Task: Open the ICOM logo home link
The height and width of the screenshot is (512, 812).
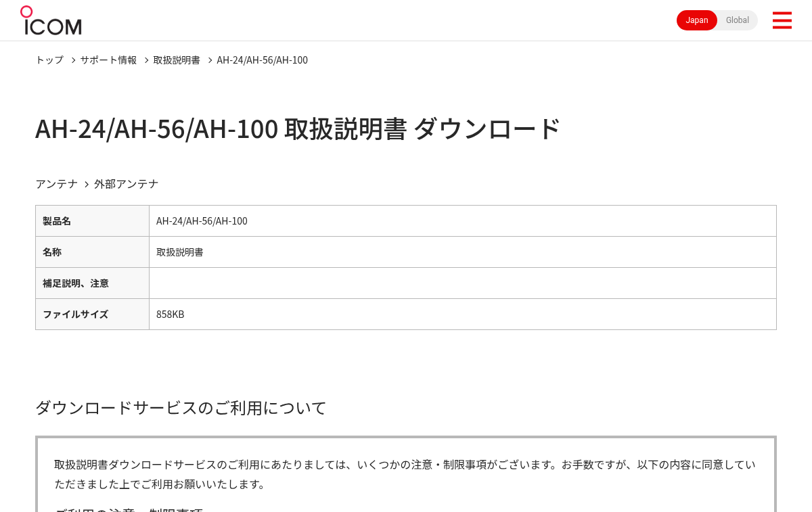Action: click(x=51, y=20)
